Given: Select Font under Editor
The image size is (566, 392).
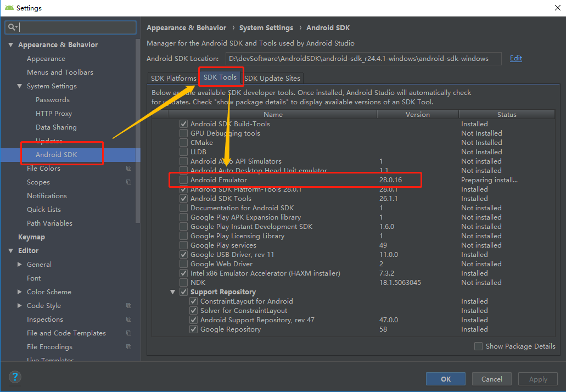Looking at the screenshot, I should [33, 278].
